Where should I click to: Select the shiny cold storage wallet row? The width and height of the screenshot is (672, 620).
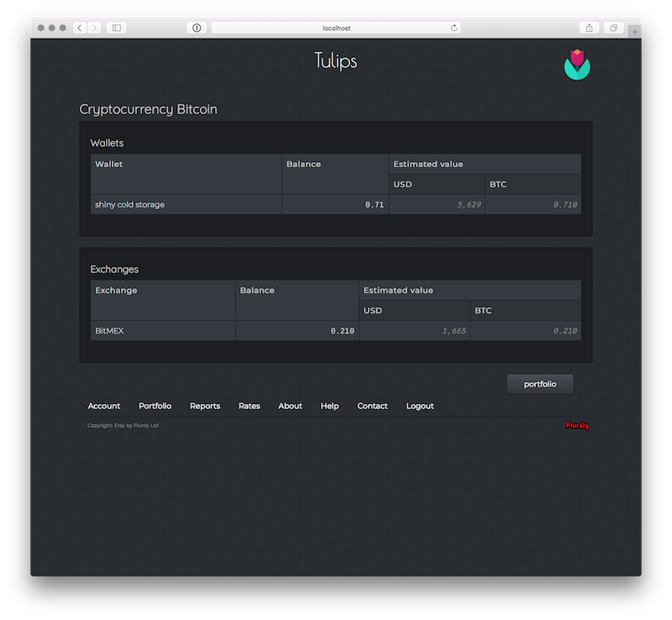click(x=130, y=204)
